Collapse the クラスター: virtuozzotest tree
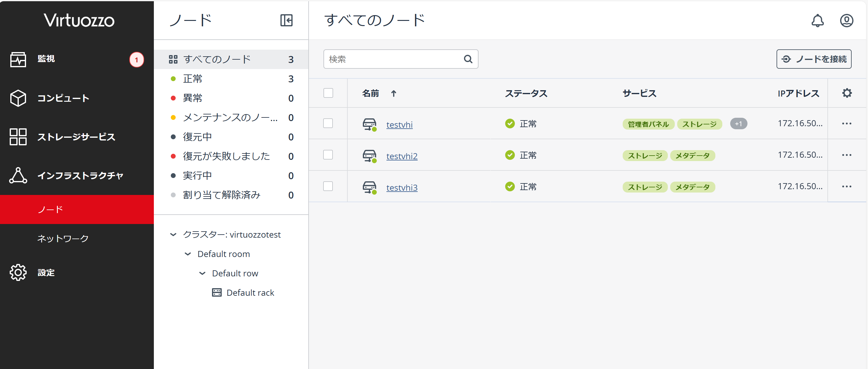The height and width of the screenshot is (369, 868). tap(173, 235)
